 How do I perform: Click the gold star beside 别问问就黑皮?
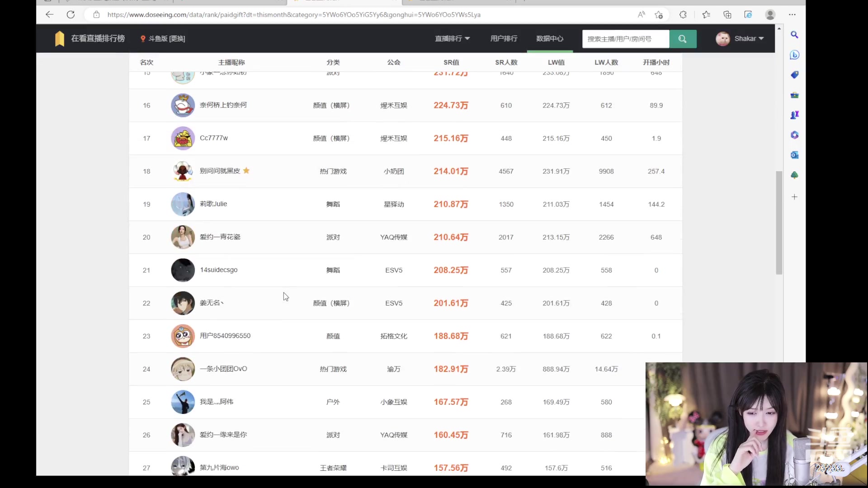click(246, 171)
